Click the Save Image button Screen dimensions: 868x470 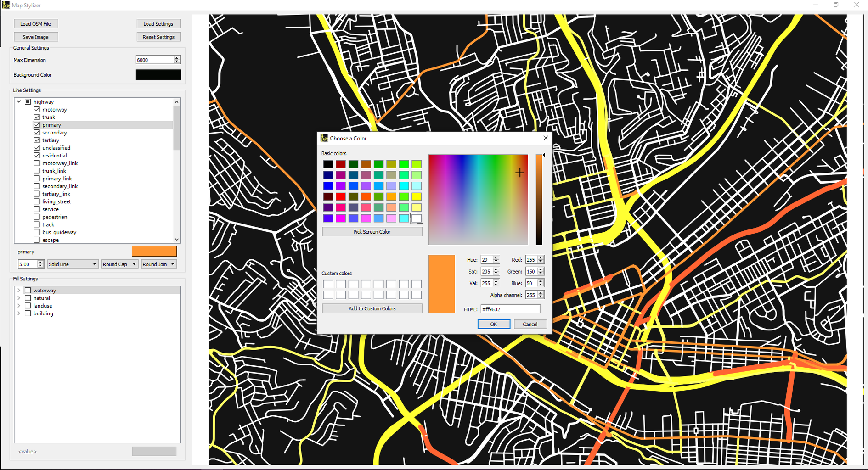pos(35,37)
